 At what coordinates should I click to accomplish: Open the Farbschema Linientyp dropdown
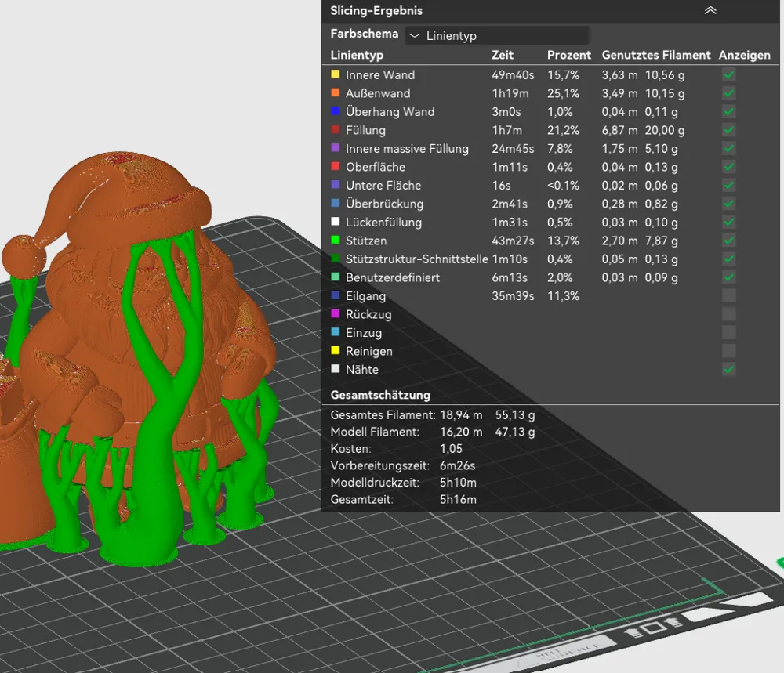(x=497, y=35)
